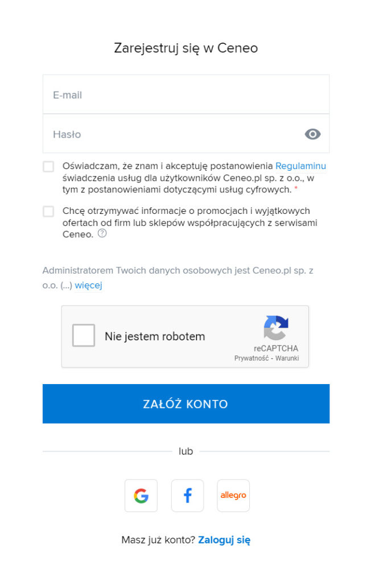Open reCAPTCHA Warunki link
Viewport: 392px width, 569px height.
pyautogui.click(x=287, y=358)
